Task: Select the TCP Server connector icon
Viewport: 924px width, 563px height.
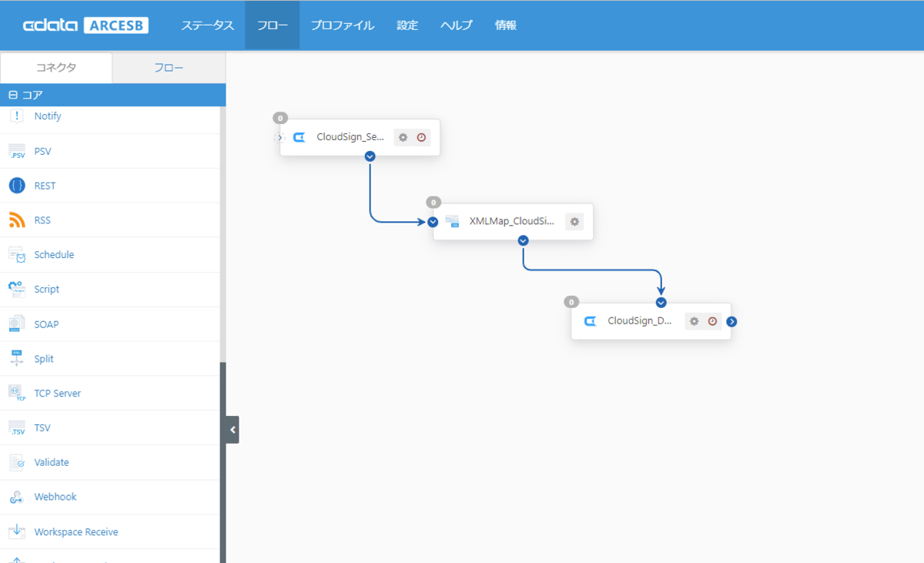Action: pyautogui.click(x=17, y=394)
